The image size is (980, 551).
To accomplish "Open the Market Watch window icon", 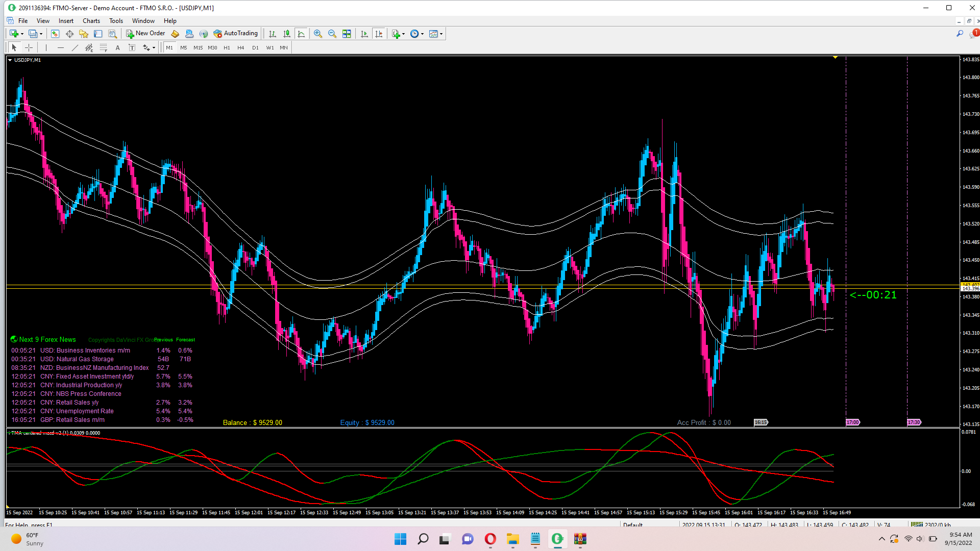I will [x=55, y=34].
